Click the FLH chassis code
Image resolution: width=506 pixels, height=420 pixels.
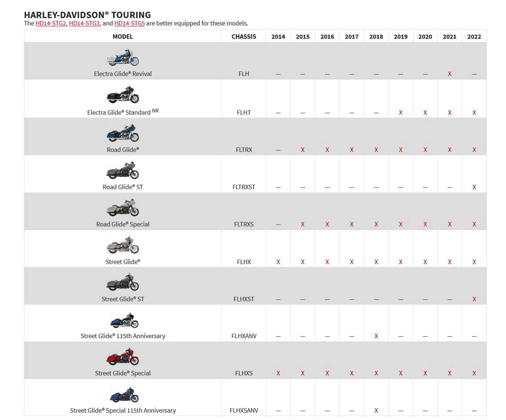tap(244, 74)
